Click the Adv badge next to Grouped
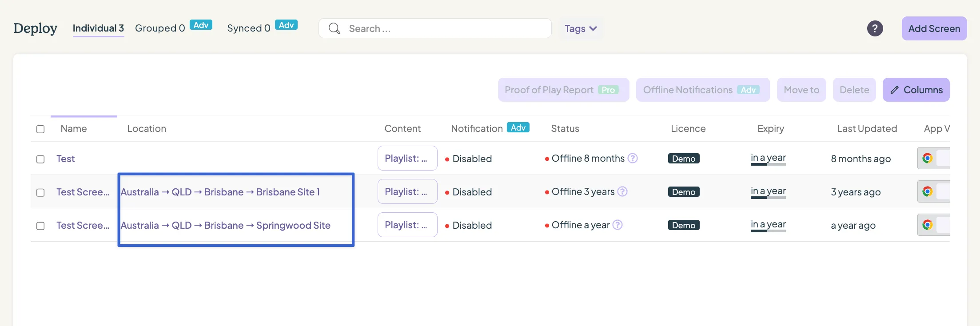 click(x=201, y=25)
